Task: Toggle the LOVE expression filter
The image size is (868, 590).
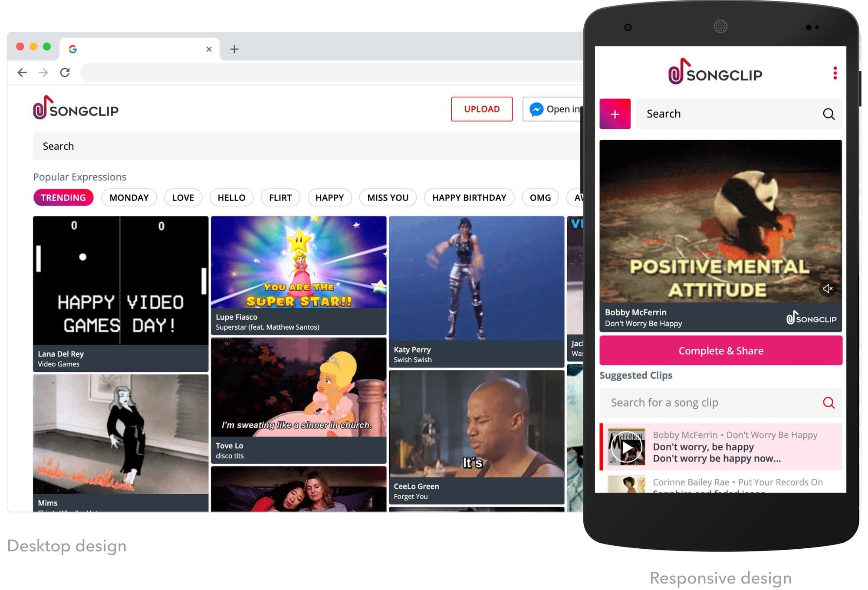Action: [x=182, y=197]
